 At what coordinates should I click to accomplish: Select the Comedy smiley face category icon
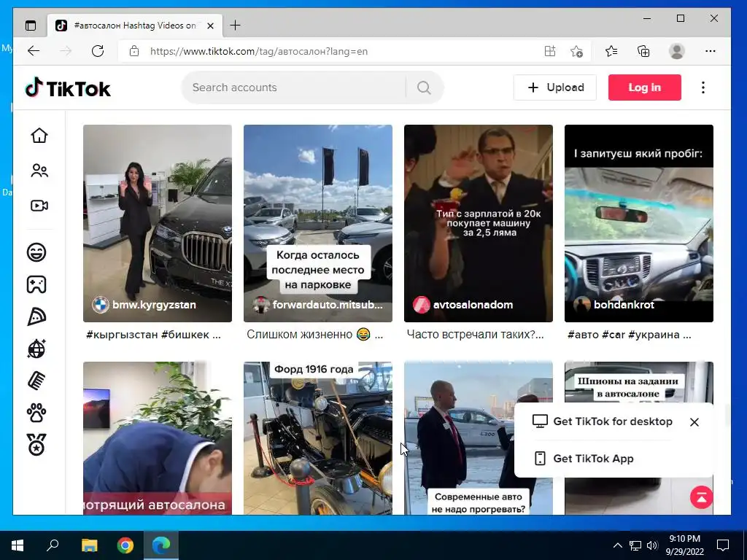36,252
